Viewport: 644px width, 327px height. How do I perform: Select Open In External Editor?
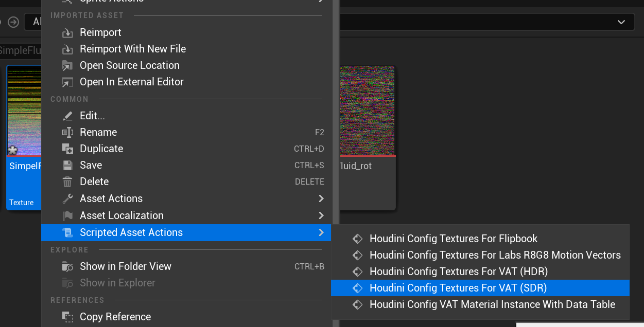186,82
